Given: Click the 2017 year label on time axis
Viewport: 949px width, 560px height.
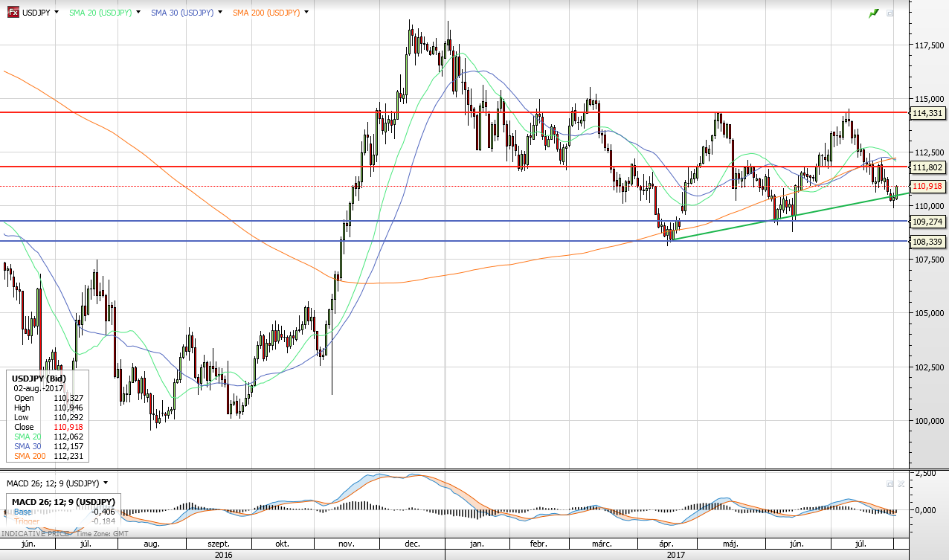Looking at the screenshot, I should [x=677, y=554].
